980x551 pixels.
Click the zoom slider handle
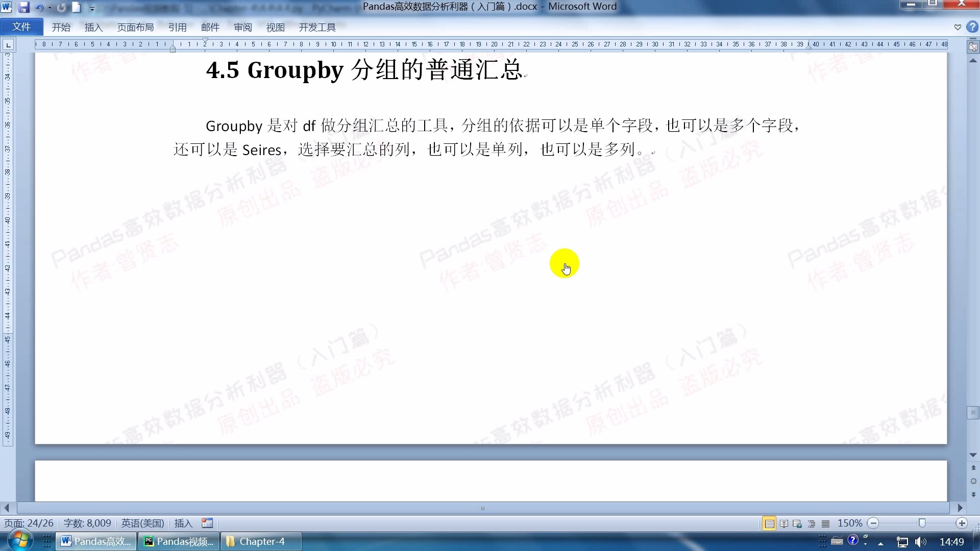pyautogui.click(x=922, y=523)
